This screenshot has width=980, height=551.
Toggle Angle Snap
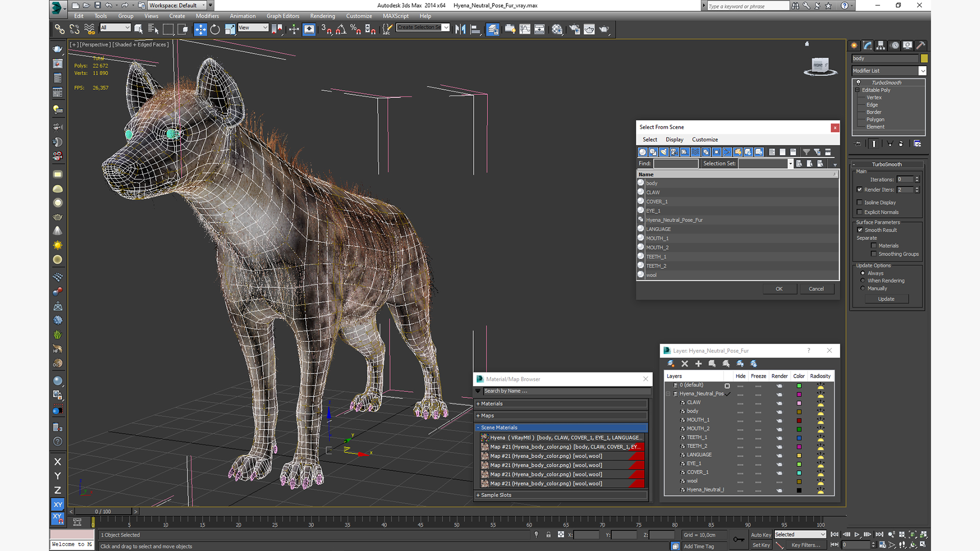point(341,29)
